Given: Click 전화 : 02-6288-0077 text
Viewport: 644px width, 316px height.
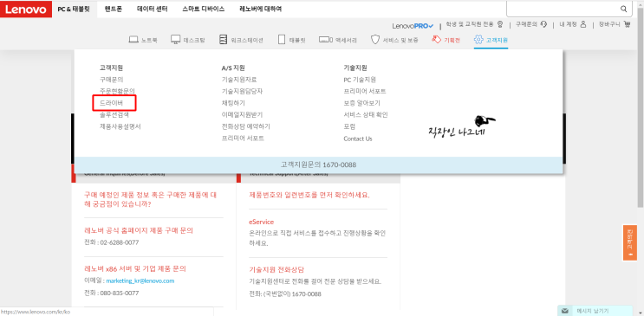Looking at the screenshot, I should (x=111, y=242).
